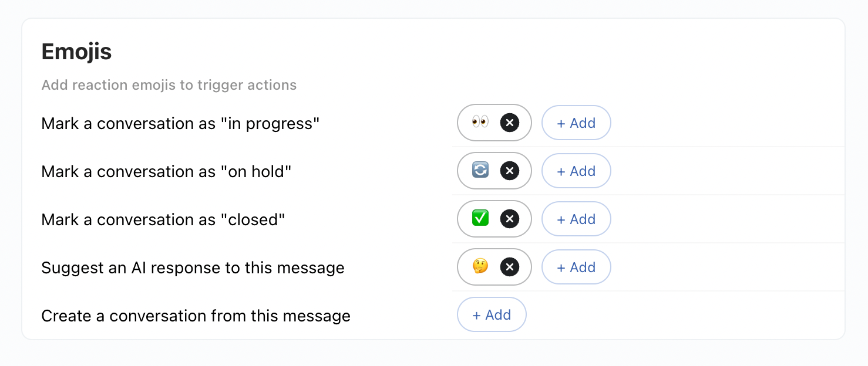Add an emoji for "on hold"

576,171
